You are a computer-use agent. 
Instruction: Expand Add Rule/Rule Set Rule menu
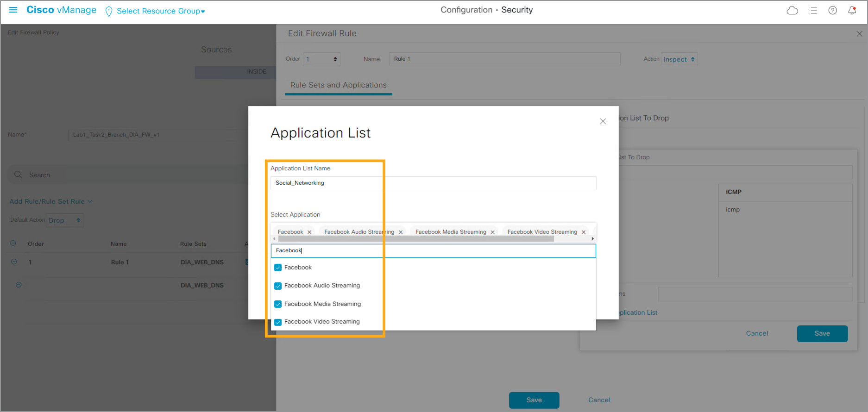coord(51,201)
